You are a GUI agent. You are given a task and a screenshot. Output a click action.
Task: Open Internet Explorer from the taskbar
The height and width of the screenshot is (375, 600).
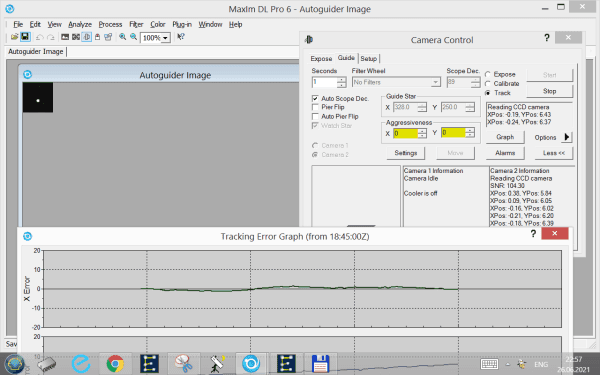tap(80, 364)
